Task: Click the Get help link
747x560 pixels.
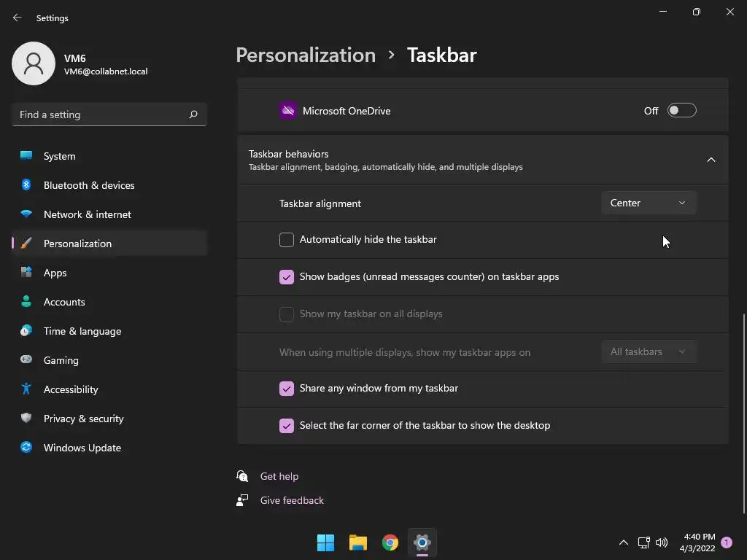Action: [279, 476]
